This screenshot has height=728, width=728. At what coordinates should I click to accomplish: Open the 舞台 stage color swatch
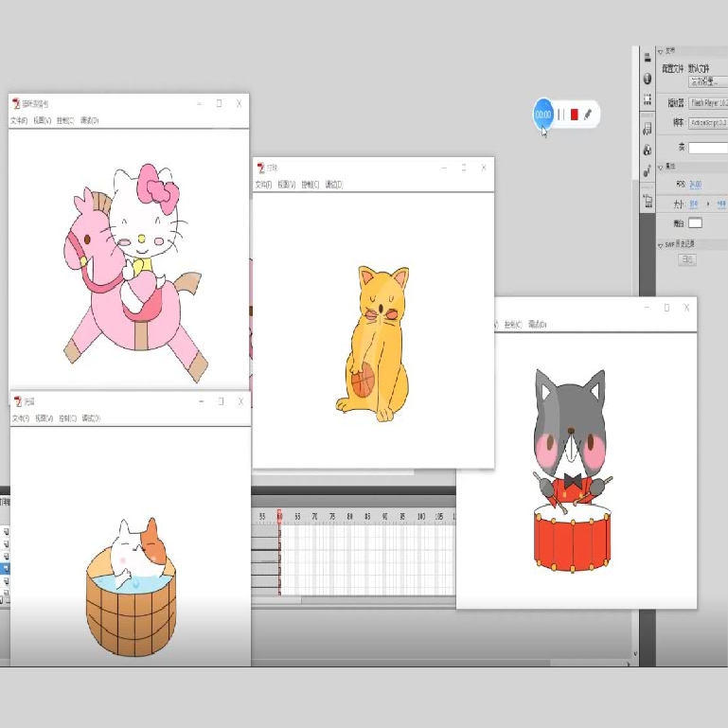[695, 222]
